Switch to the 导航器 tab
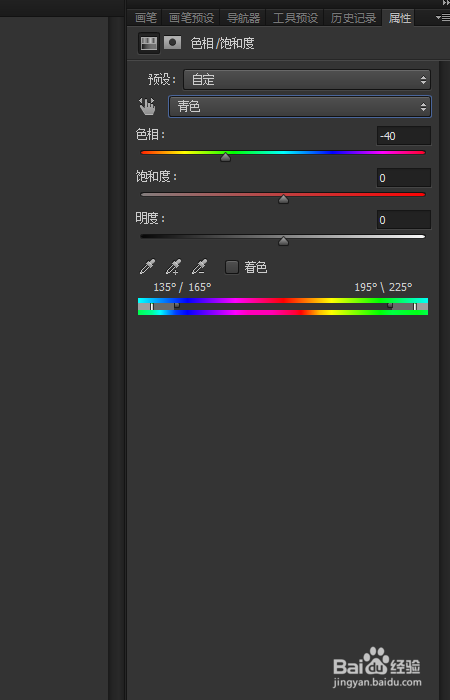The width and height of the screenshot is (450, 700). tap(243, 18)
